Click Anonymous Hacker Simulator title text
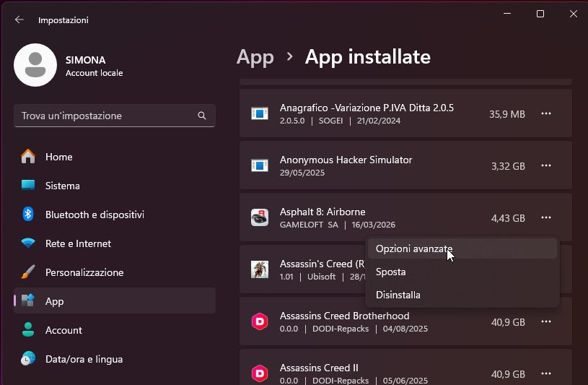This screenshot has width=588, height=385. coord(346,160)
